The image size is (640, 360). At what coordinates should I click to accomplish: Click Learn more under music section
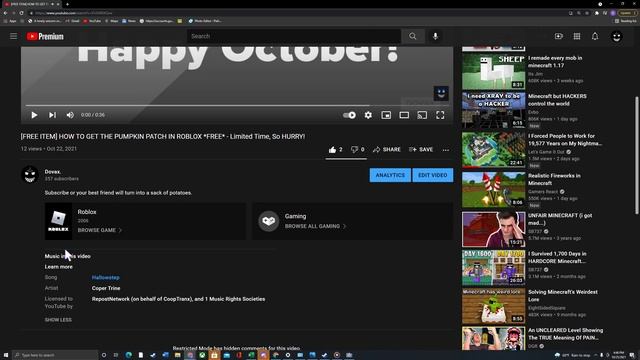click(x=58, y=267)
